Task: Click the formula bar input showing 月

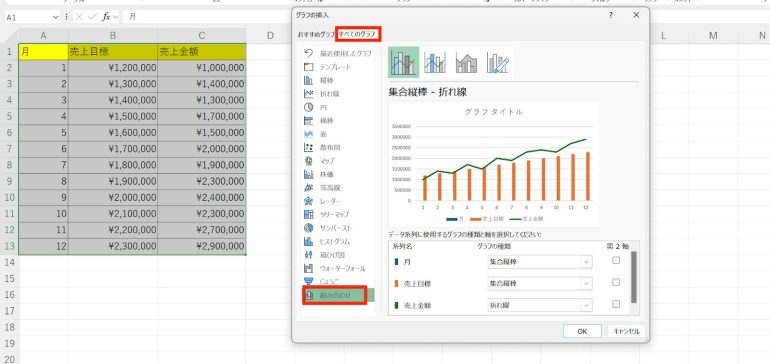Action: pos(206,17)
